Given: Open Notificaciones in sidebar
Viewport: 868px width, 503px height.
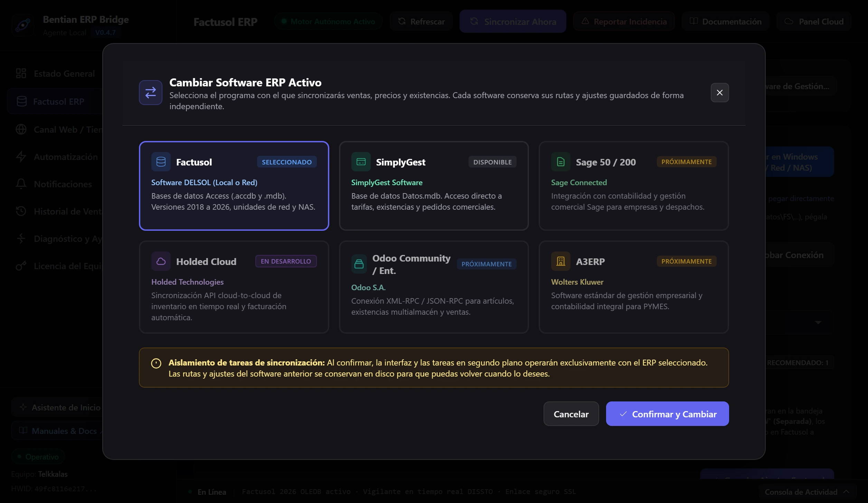Looking at the screenshot, I should coord(55,184).
